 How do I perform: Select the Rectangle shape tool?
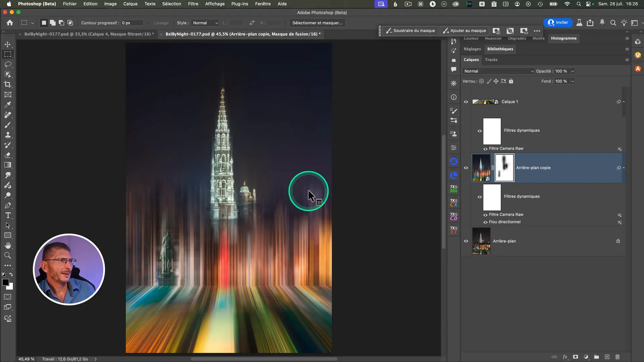[8, 235]
